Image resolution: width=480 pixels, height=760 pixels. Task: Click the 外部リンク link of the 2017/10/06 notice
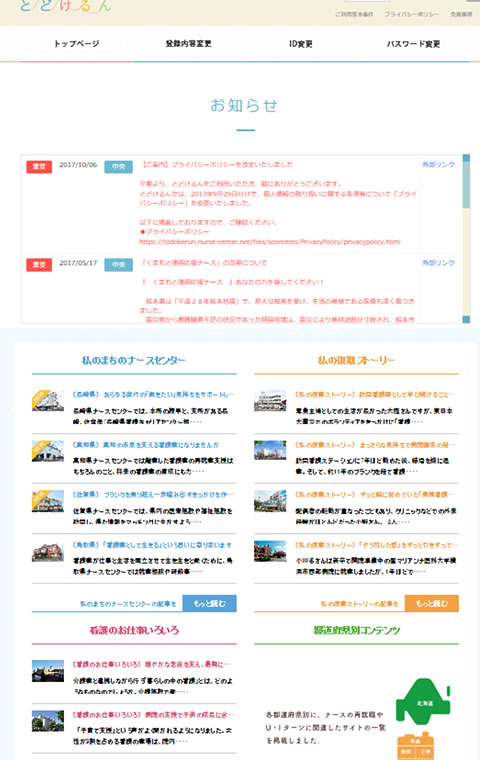click(x=438, y=165)
